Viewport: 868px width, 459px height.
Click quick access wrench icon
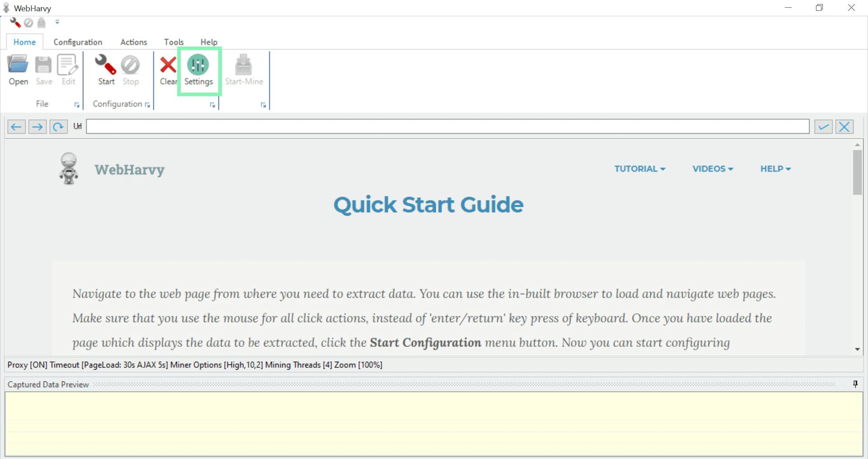pyautogui.click(x=15, y=22)
